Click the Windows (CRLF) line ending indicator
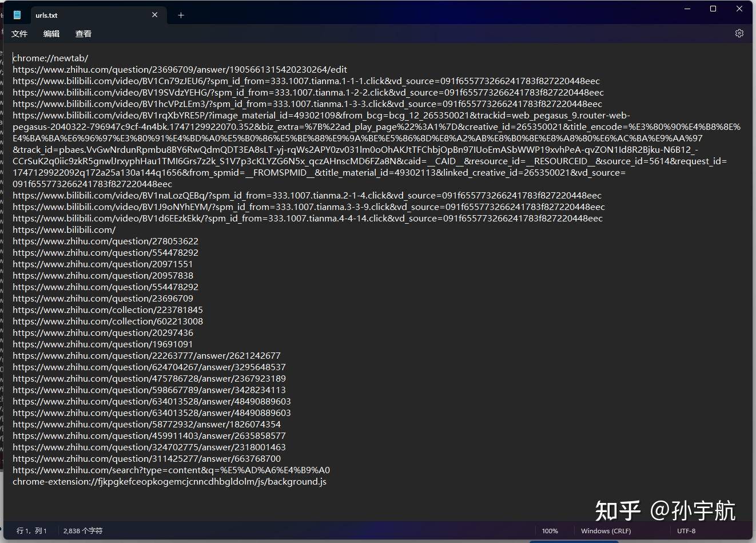The height and width of the screenshot is (543, 756). [606, 531]
